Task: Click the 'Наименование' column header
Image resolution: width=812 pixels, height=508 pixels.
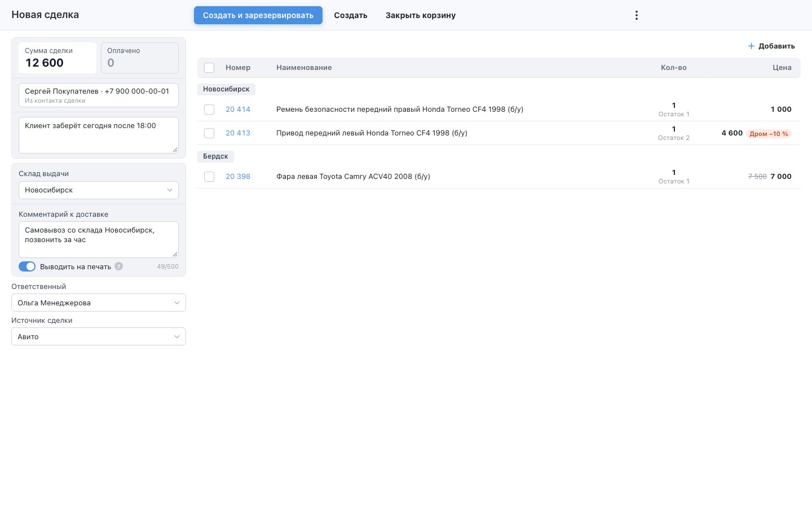Action: click(x=304, y=68)
